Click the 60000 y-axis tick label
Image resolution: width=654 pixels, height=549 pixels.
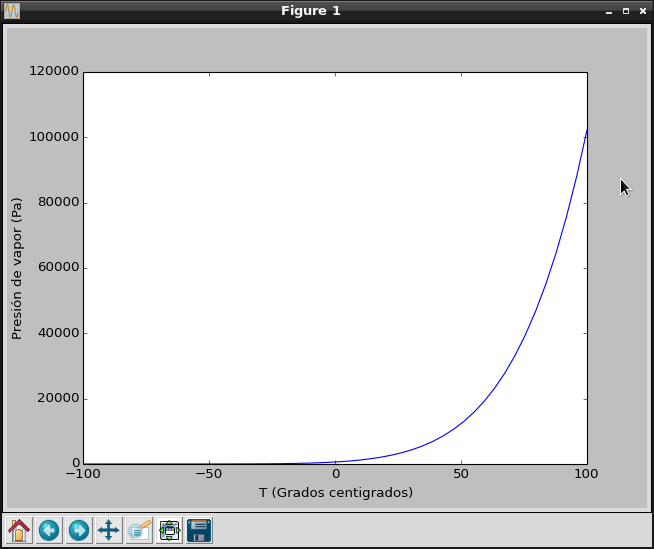pyautogui.click(x=57, y=268)
